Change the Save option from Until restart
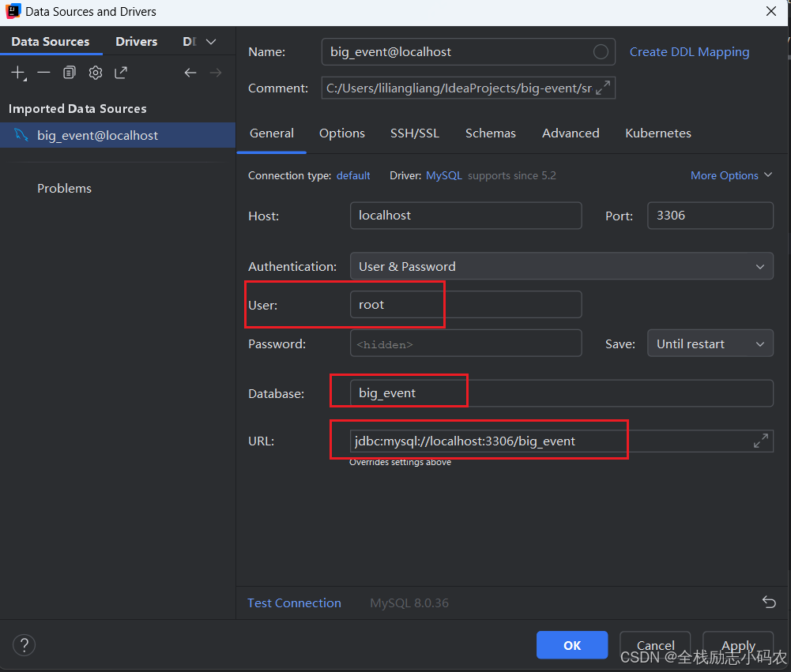 (x=710, y=343)
